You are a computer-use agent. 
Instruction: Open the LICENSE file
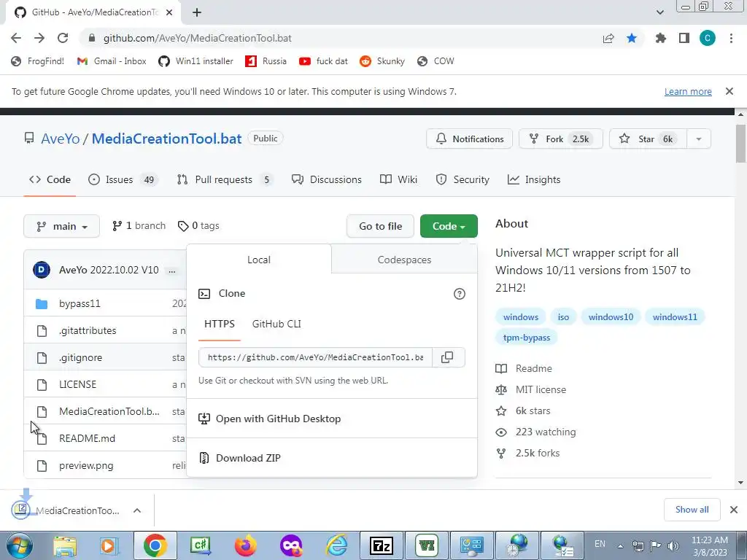(77, 384)
